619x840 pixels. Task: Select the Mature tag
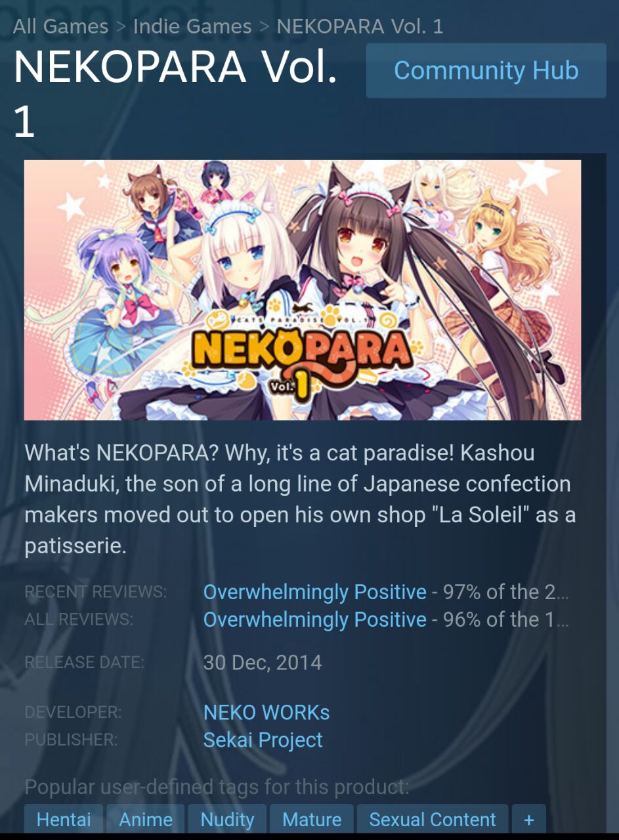point(312,819)
